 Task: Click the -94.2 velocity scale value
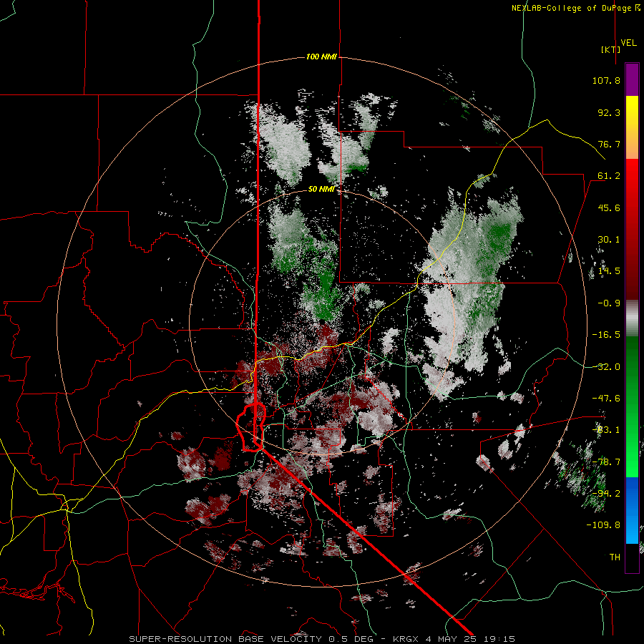tap(606, 494)
